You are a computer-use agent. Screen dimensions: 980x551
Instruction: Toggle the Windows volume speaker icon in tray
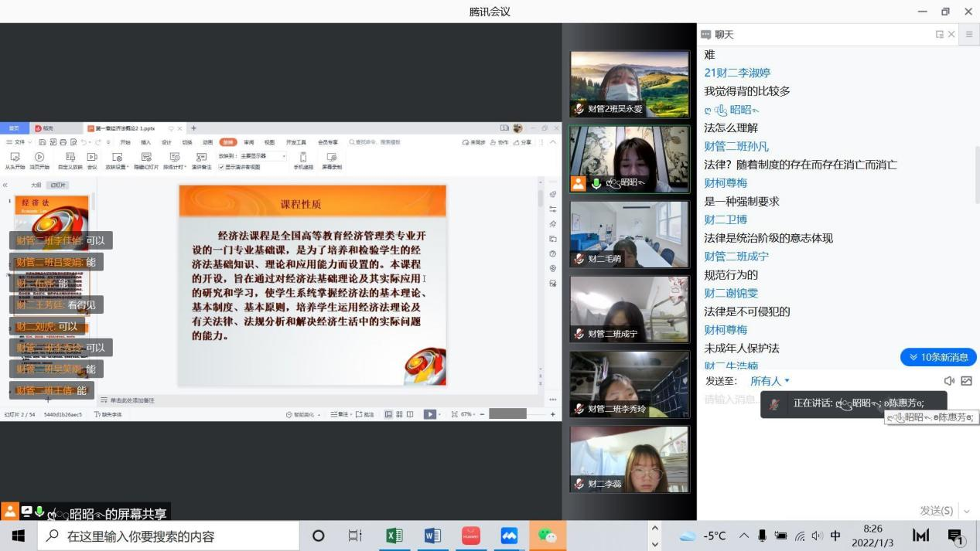click(x=817, y=536)
